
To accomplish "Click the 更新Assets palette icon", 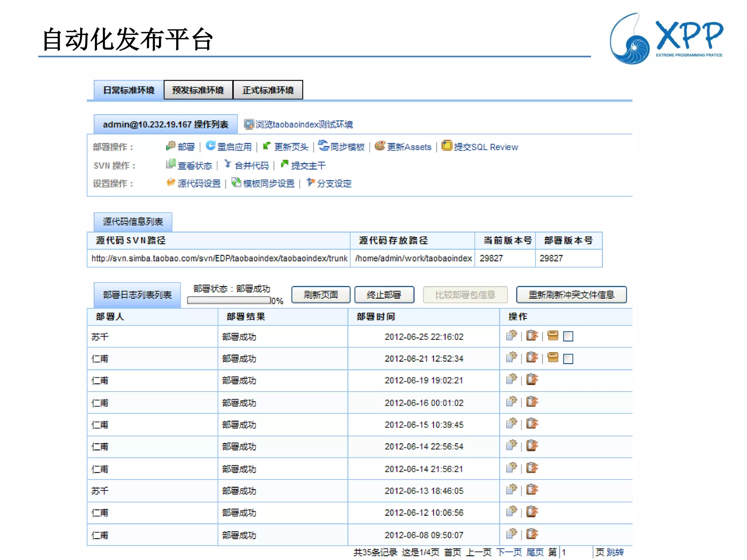I will (x=380, y=145).
